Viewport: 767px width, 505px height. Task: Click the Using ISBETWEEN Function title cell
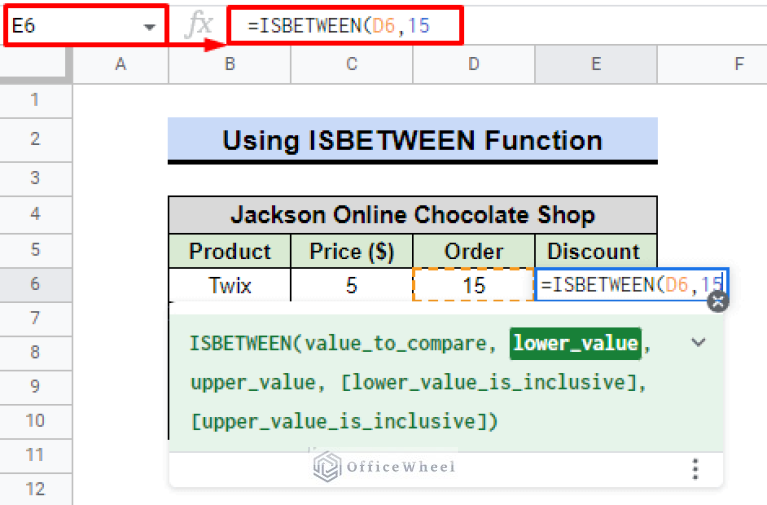412,140
